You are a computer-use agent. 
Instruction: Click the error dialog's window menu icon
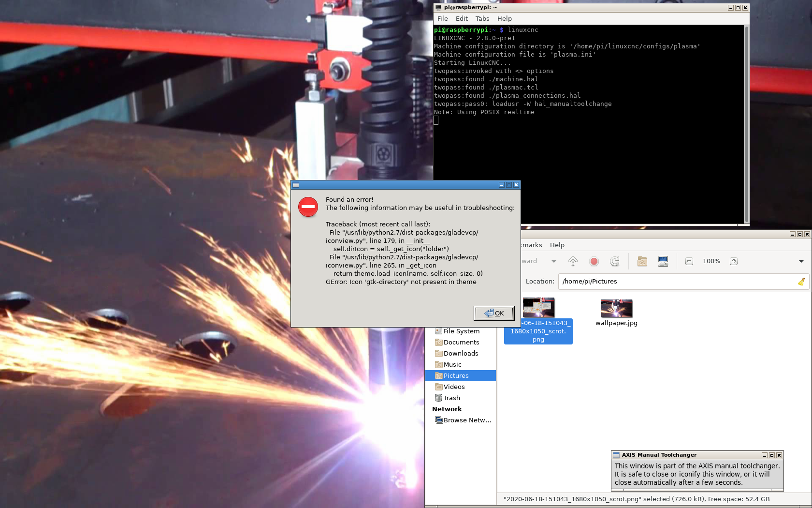[x=296, y=185]
